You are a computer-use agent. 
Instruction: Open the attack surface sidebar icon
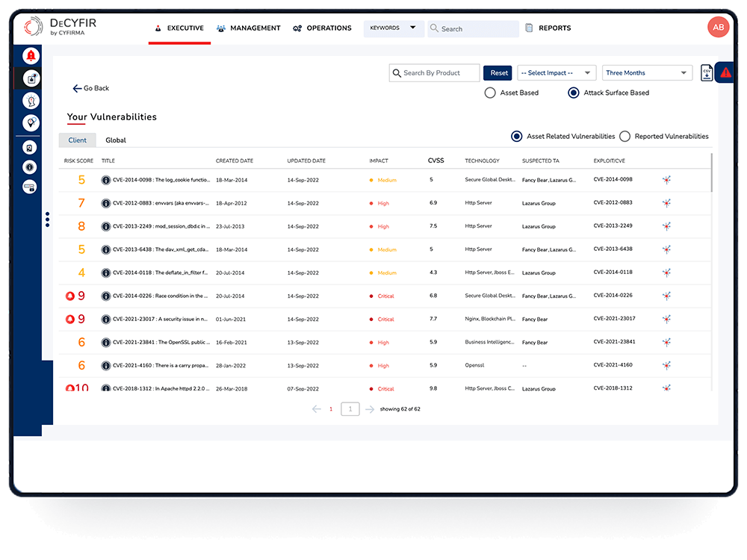tap(31, 78)
